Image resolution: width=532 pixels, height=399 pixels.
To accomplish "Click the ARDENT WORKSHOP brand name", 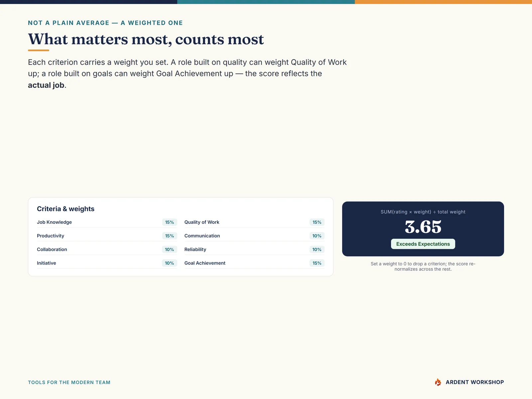I will pyautogui.click(x=474, y=382).
